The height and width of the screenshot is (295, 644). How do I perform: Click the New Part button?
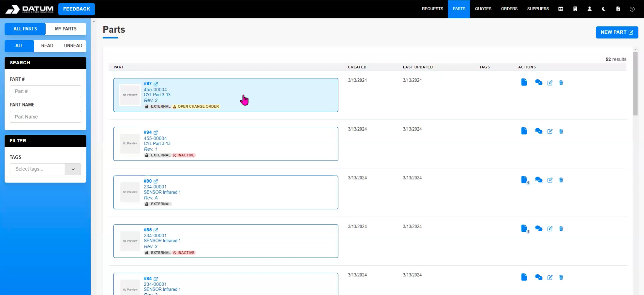click(x=617, y=32)
